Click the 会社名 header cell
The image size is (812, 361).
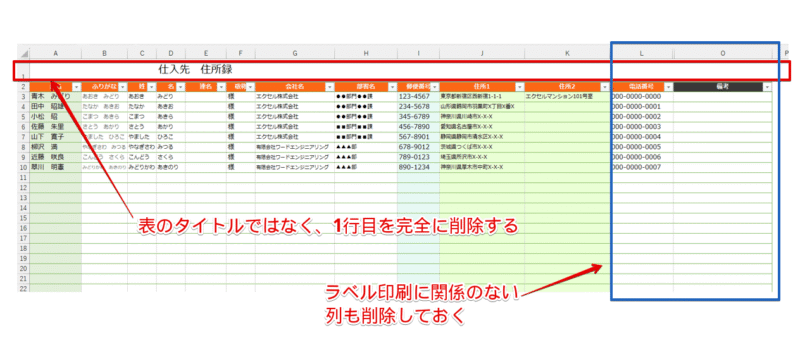click(x=295, y=87)
